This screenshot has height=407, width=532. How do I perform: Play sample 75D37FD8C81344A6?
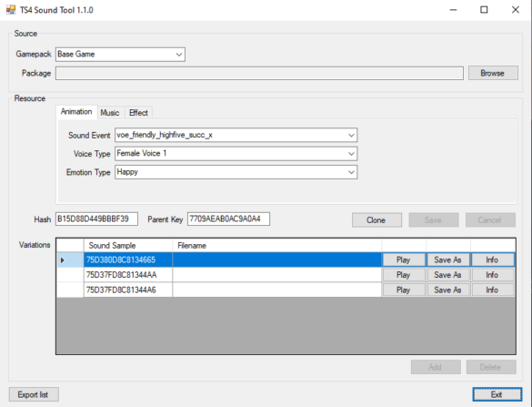click(404, 290)
